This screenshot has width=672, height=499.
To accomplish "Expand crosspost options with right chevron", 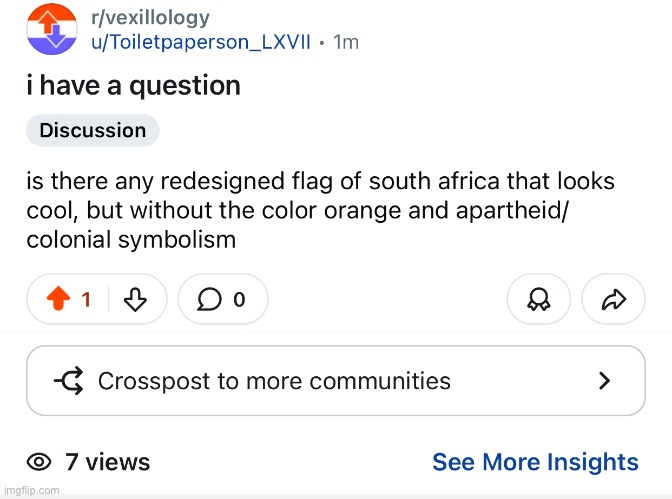I will (x=604, y=381).
